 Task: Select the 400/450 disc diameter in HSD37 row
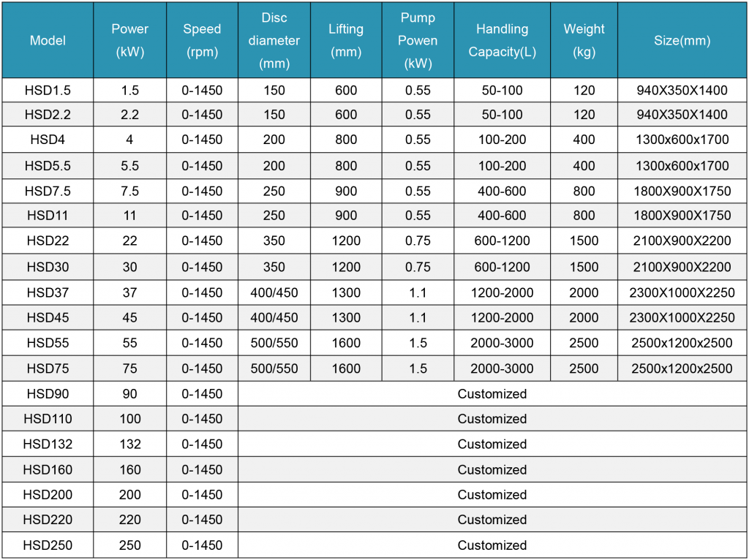coord(274,292)
